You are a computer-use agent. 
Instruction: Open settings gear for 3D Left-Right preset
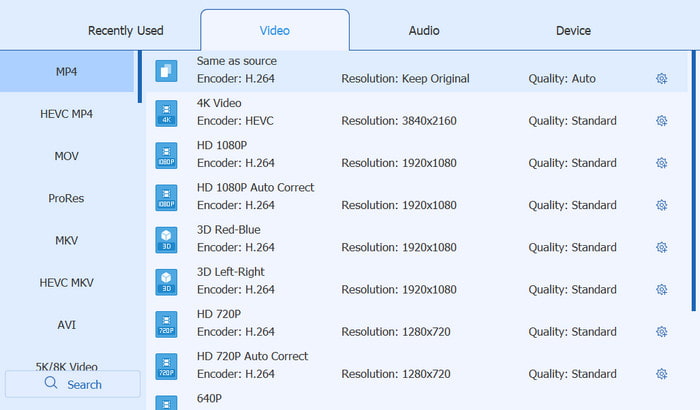coord(662,289)
